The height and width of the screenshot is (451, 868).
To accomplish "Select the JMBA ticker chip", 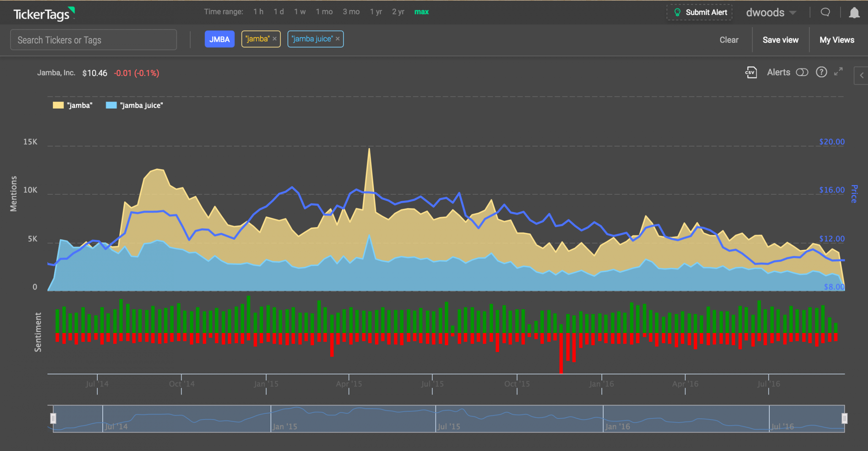I will click(220, 39).
